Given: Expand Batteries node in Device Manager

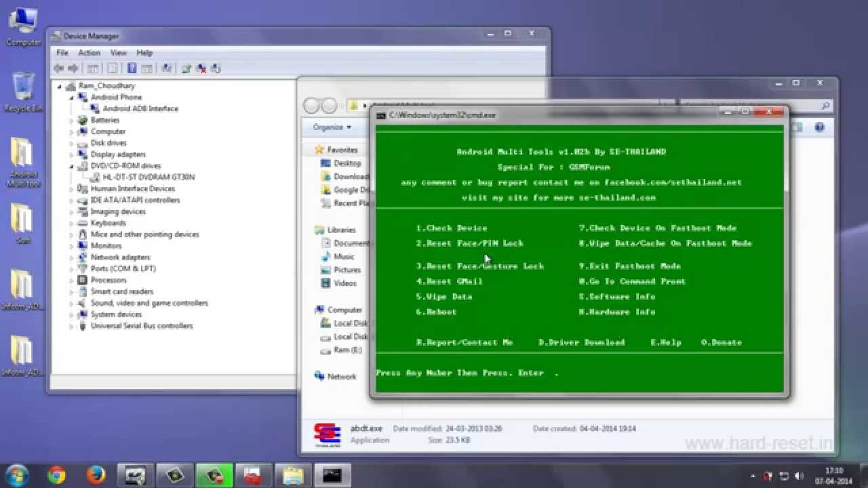Looking at the screenshot, I should 71,121.
